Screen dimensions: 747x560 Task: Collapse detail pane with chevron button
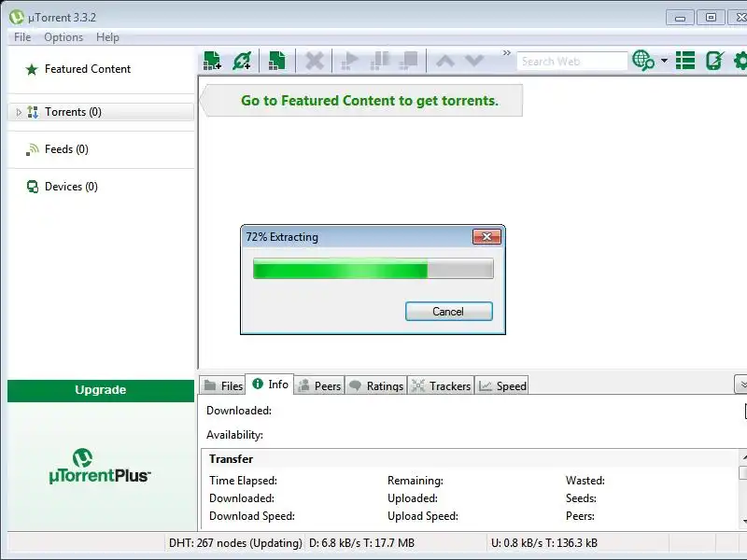tap(741, 385)
